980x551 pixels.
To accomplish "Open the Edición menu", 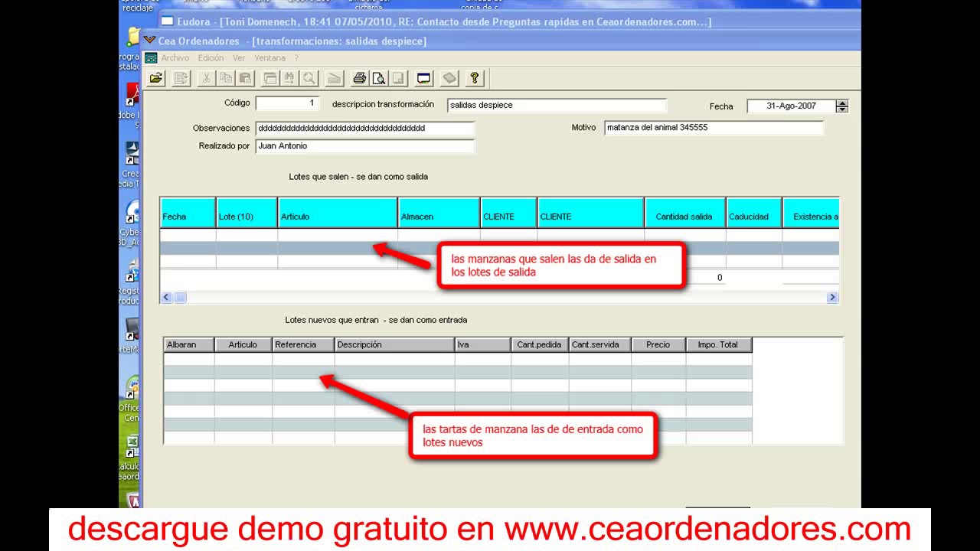I will click(211, 58).
